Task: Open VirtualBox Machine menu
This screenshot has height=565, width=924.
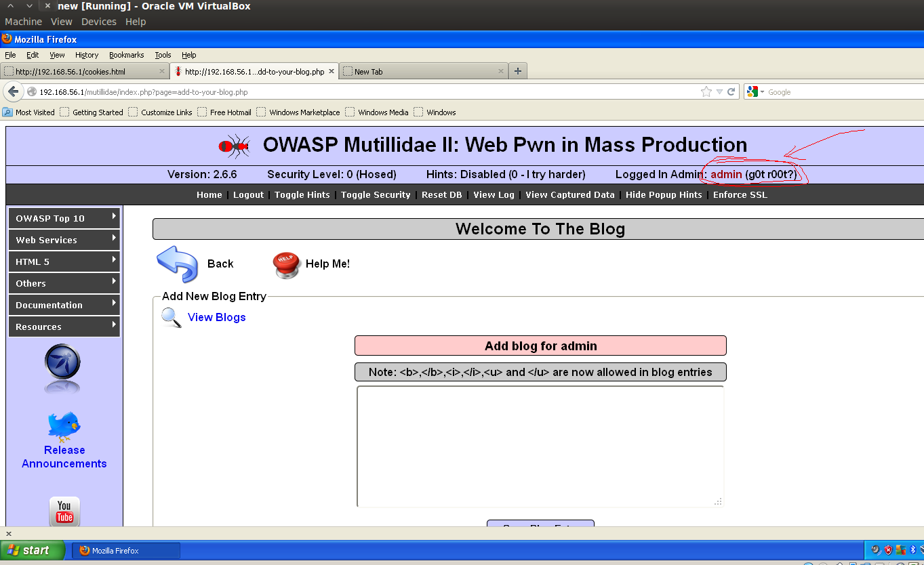Action: pyautogui.click(x=23, y=22)
